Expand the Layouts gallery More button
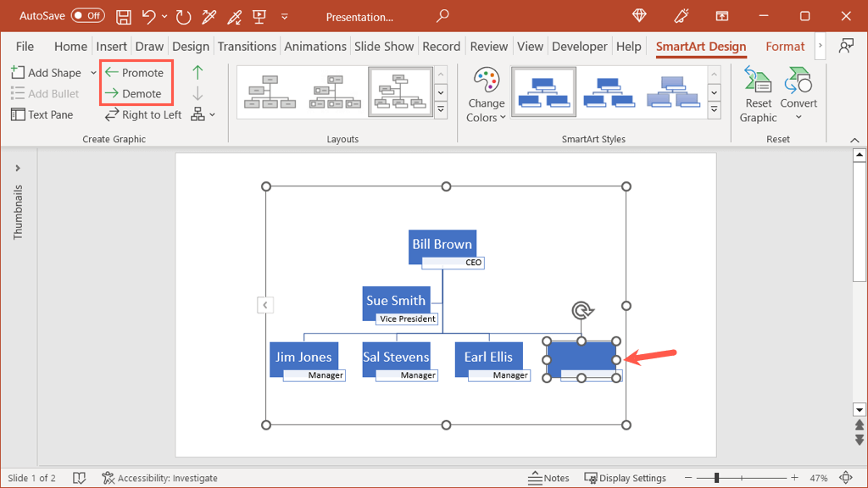The width and height of the screenshot is (868, 488). 441,110
